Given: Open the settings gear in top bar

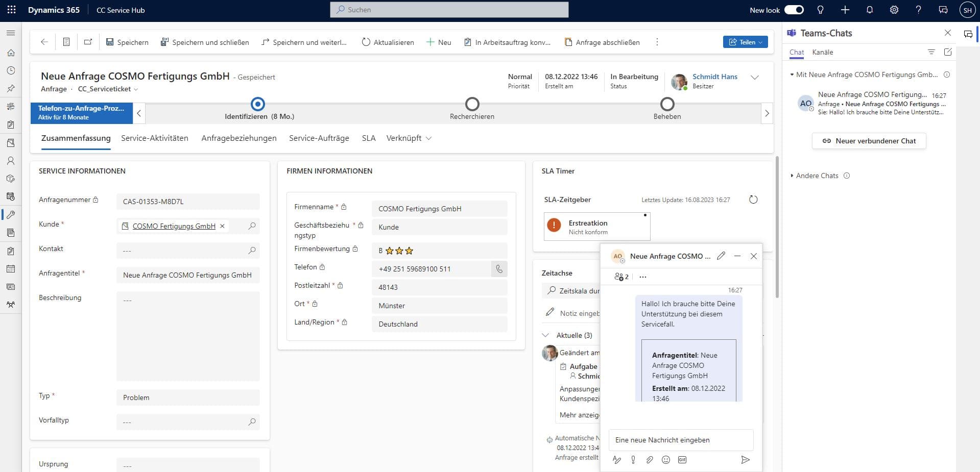Looking at the screenshot, I should click(894, 10).
